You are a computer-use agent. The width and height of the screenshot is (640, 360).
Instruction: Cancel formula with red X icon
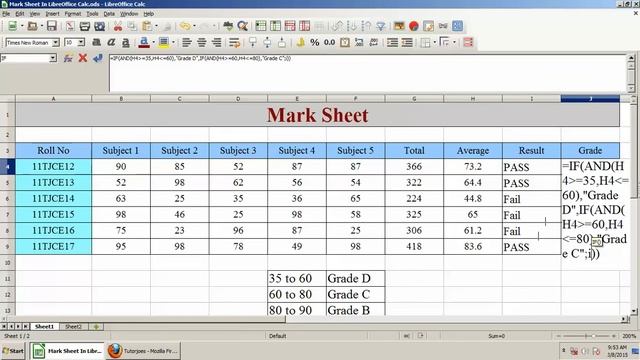83,58
